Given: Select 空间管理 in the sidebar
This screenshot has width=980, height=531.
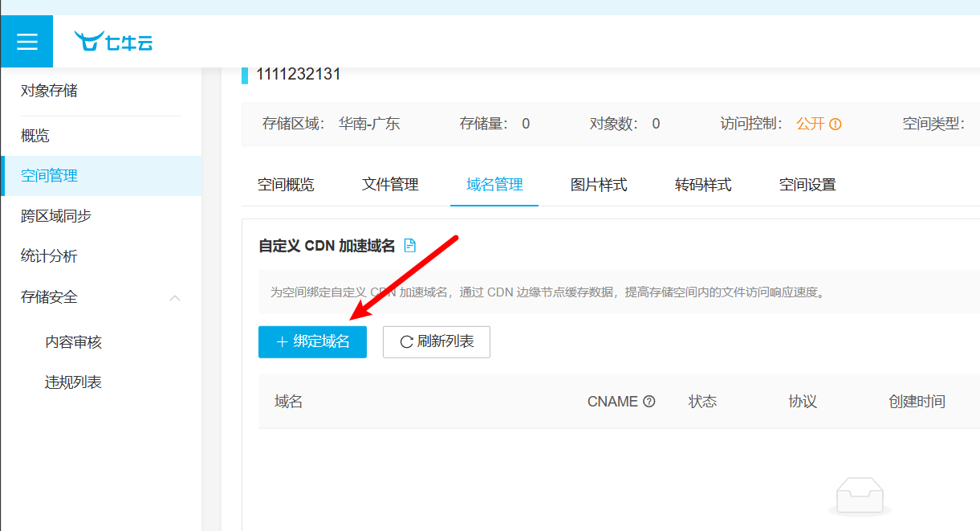Looking at the screenshot, I should tap(49, 176).
